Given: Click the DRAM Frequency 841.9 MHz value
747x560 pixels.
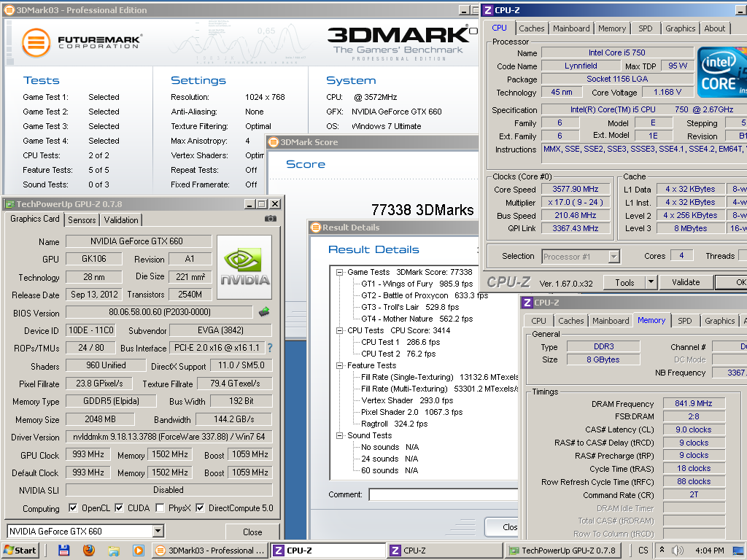Looking at the screenshot, I should (694, 403).
